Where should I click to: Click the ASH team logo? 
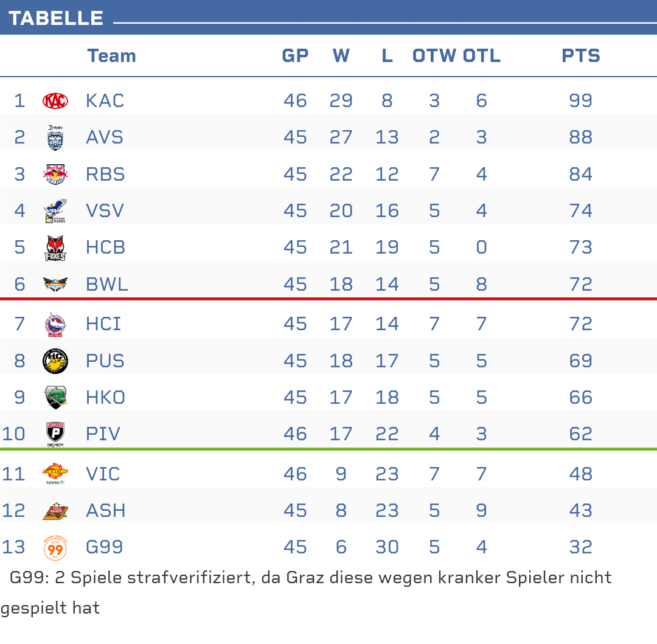(x=55, y=511)
